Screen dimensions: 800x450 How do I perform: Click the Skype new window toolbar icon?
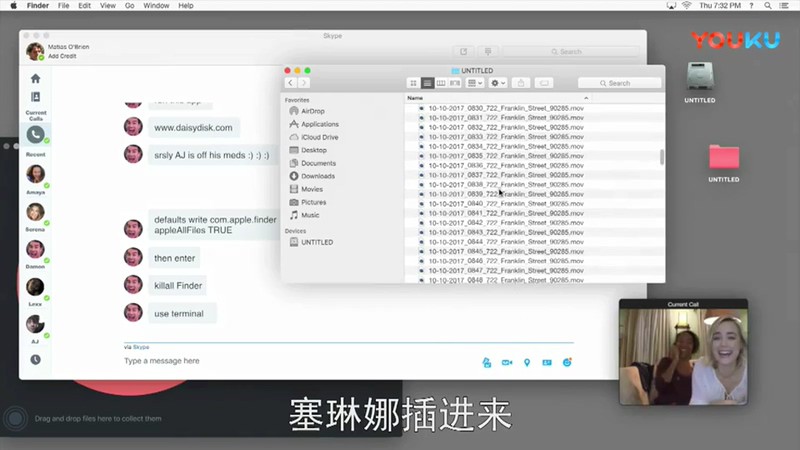click(x=463, y=52)
